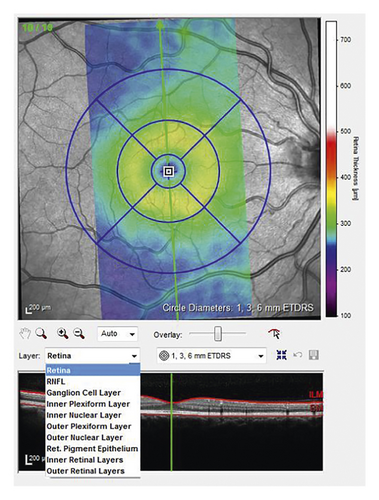The image size is (379, 500).
Task: Click the Circle Diameters ETDRS caption
Action: click(x=238, y=308)
